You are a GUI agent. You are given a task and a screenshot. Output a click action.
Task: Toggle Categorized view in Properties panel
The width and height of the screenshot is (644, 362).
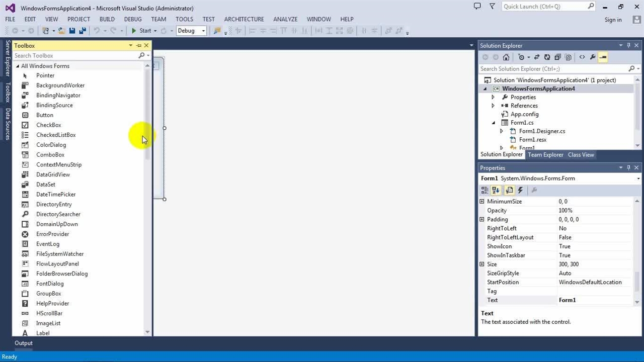(485, 190)
